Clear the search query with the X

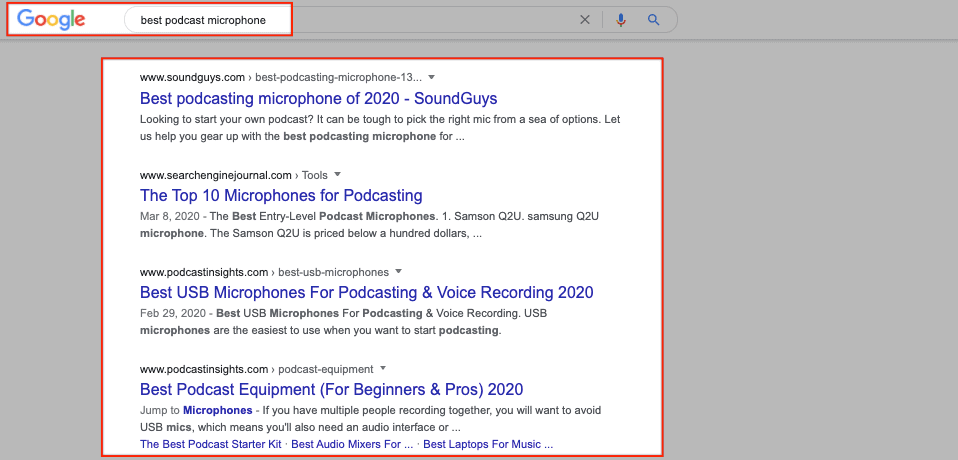click(585, 20)
